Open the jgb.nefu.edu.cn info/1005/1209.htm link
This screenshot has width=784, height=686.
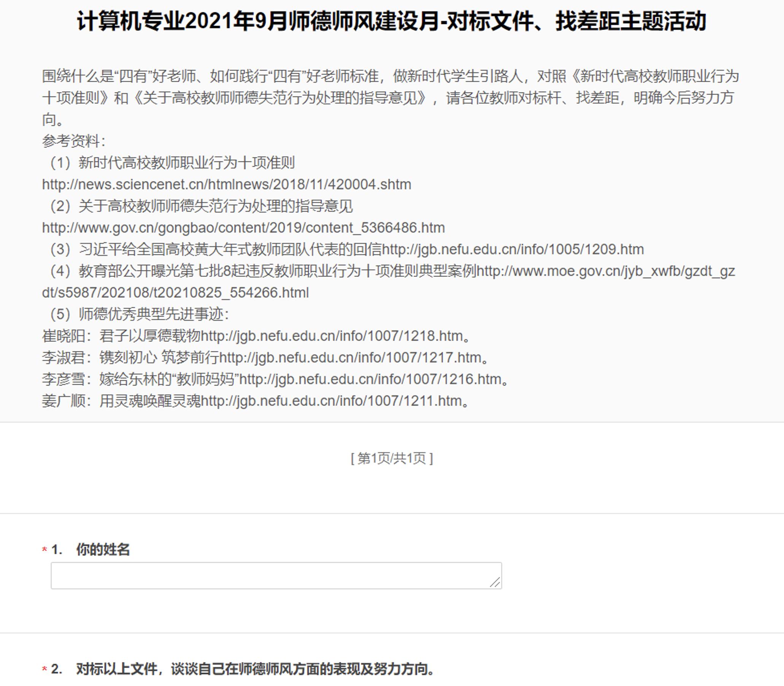pyautogui.click(x=513, y=249)
